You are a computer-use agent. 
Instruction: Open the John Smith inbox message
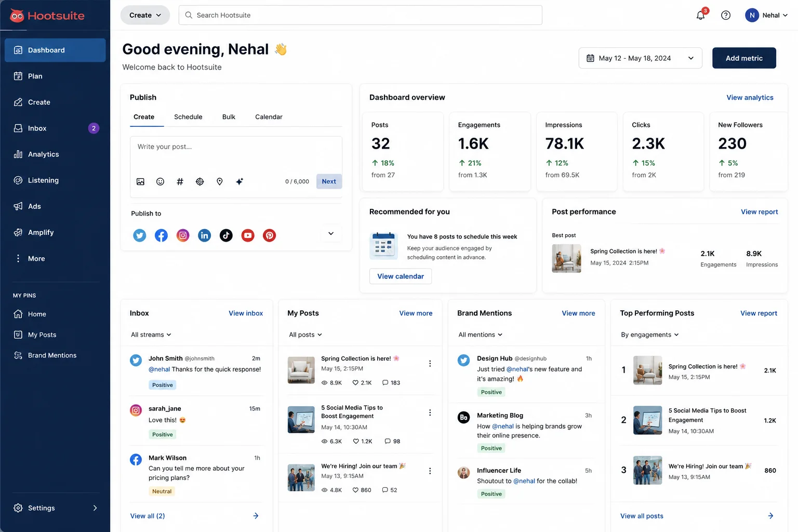[196, 371]
